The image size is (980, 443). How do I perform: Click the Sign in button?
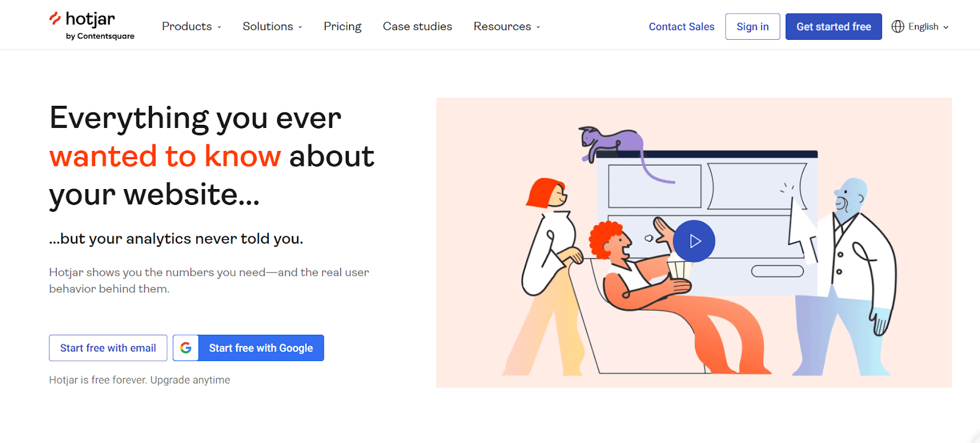pyautogui.click(x=753, y=26)
